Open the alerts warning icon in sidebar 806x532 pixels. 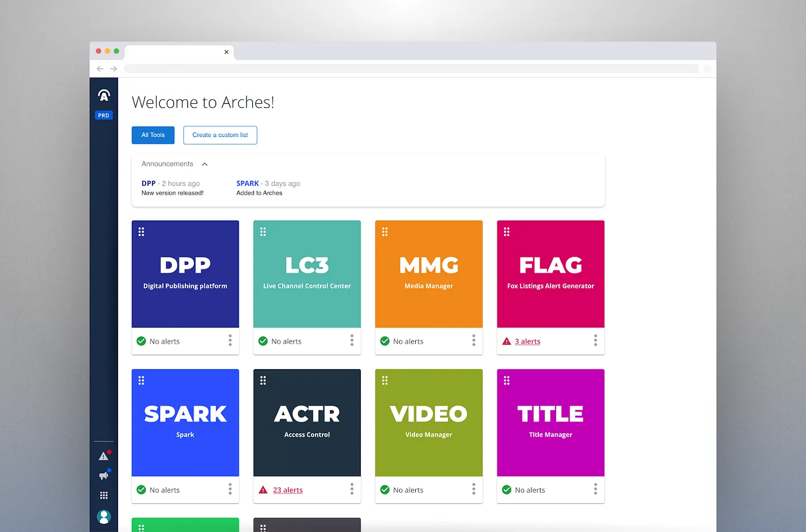tap(104, 456)
